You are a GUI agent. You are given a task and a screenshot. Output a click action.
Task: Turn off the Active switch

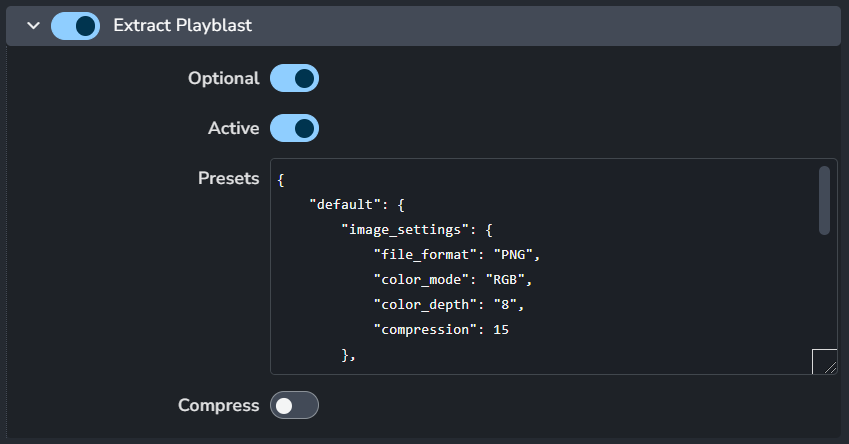point(294,128)
